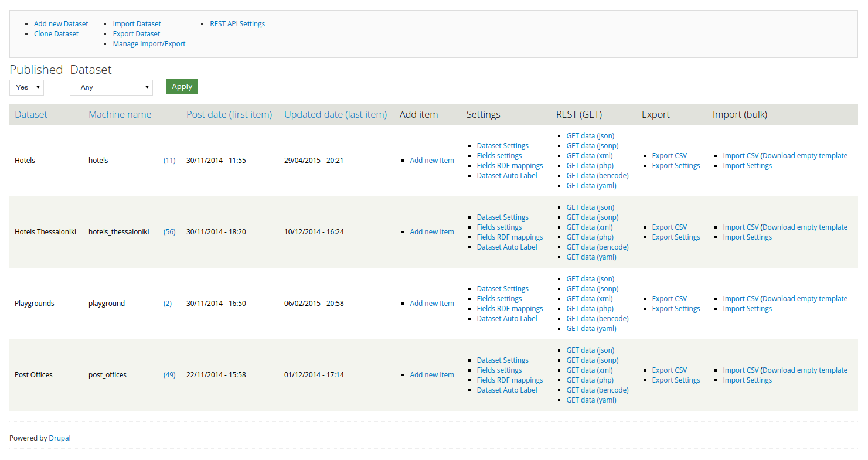This screenshot has height=460, width=868.
Task: Open Export Dataset
Action: click(x=136, y=33)
